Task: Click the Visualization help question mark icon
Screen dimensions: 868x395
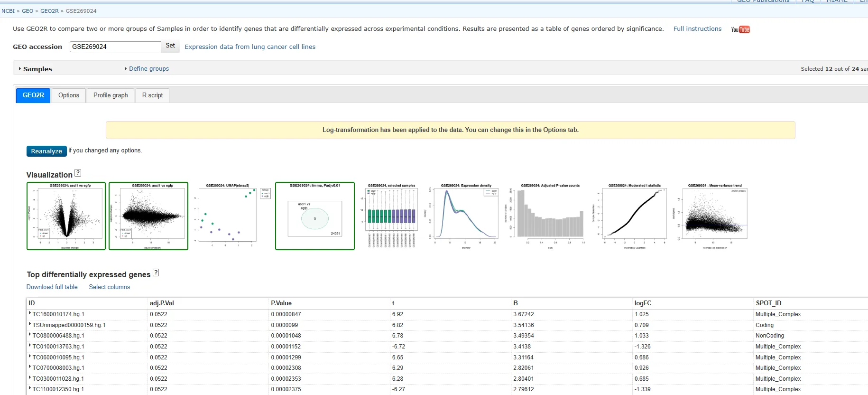Action: 78,173
